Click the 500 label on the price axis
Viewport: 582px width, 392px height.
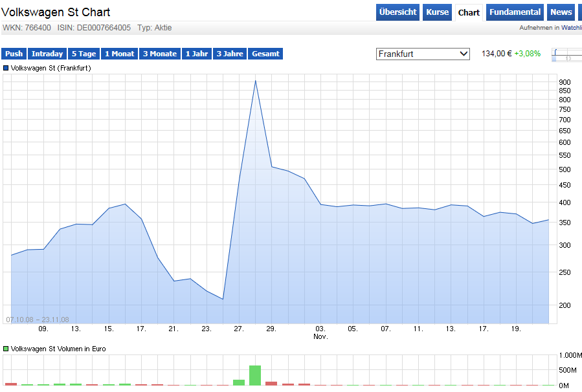tap(565, 169)
